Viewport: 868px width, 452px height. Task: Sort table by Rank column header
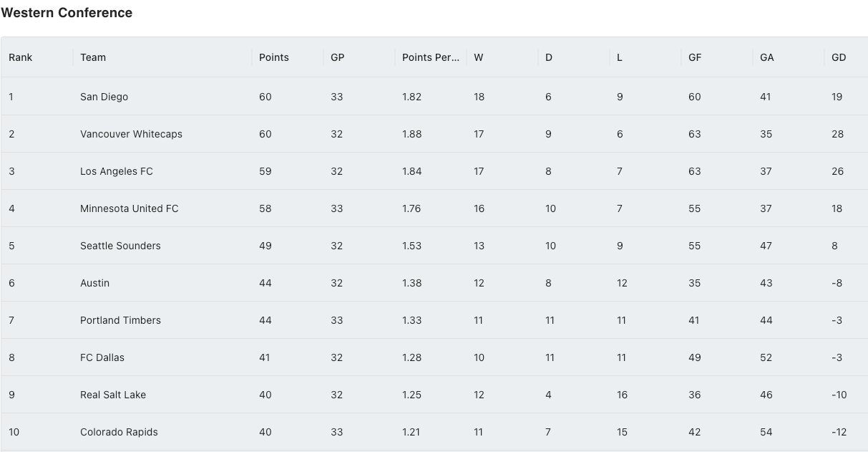[21, 57]
